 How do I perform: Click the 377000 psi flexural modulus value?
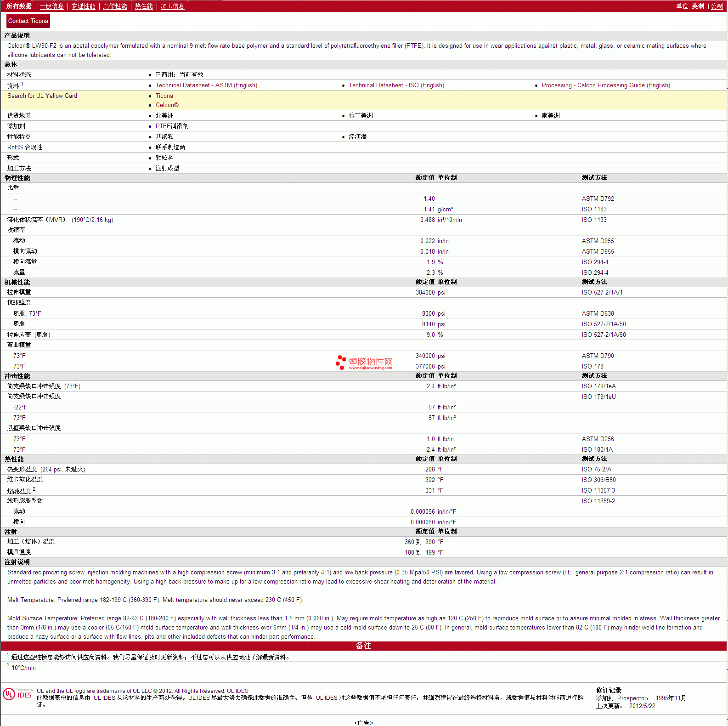(430, 366)
